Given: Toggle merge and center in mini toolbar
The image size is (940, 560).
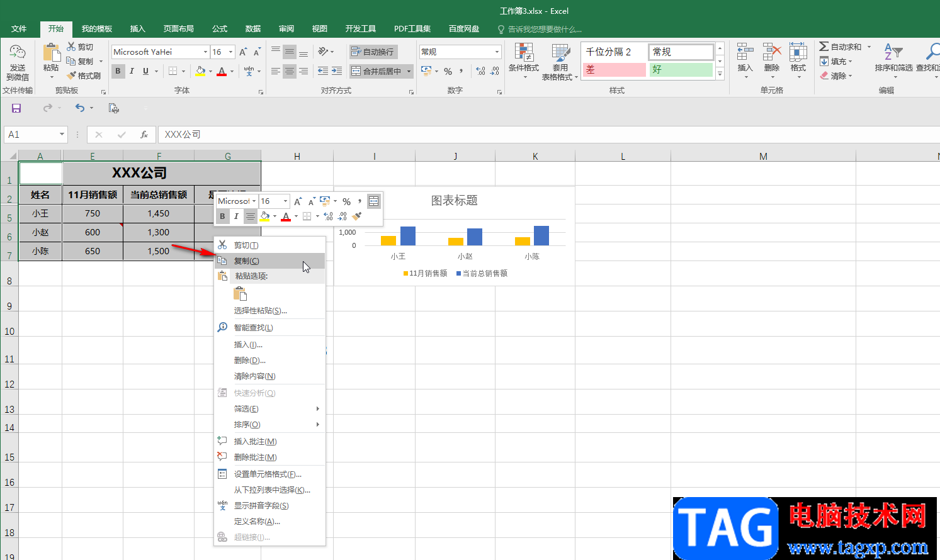Looking at the screenshot, I should (x=374, y=201).
